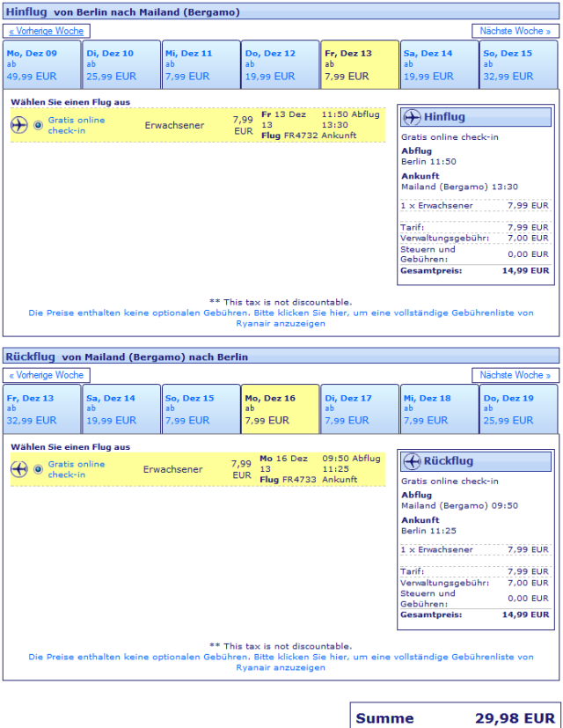Screen dimensions: 563x728
Task: Pick outbound date Mi, Dez 11 tab
Action: [x=201, y=64]
